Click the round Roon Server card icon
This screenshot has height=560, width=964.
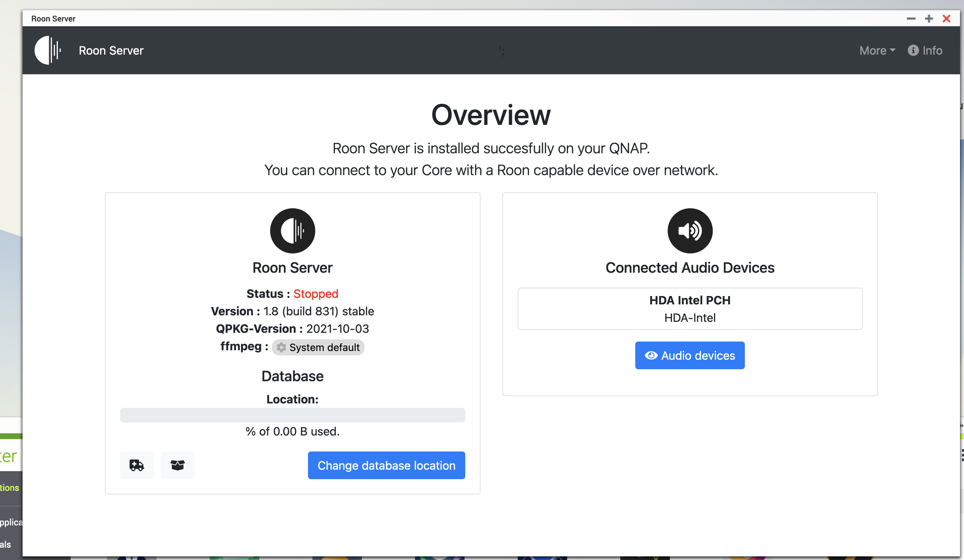tap(293, 230)
